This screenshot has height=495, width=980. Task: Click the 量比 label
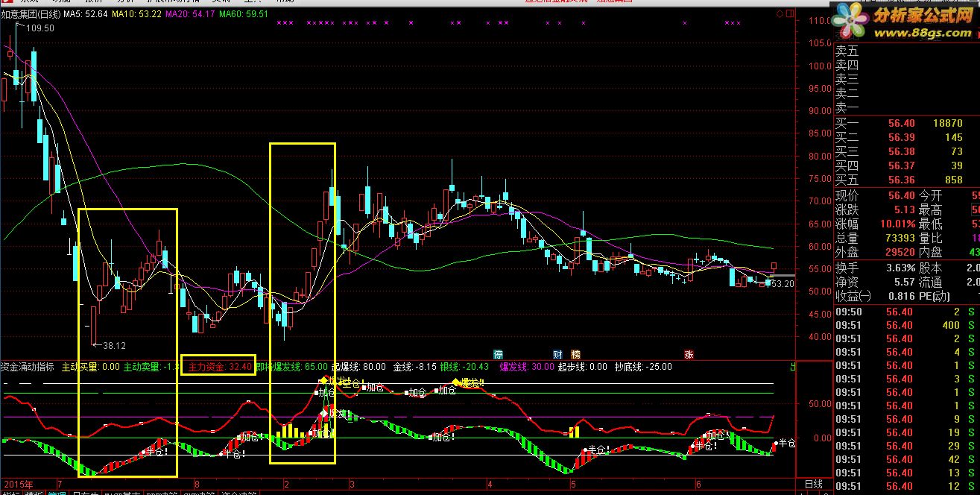click(930, 239)
